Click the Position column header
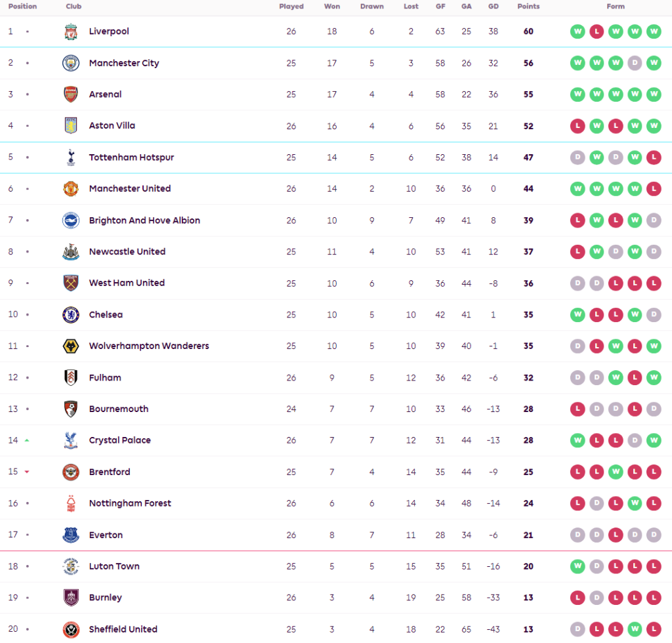The height and width of the screenshot is (643, 672). (x=22, y=7)
